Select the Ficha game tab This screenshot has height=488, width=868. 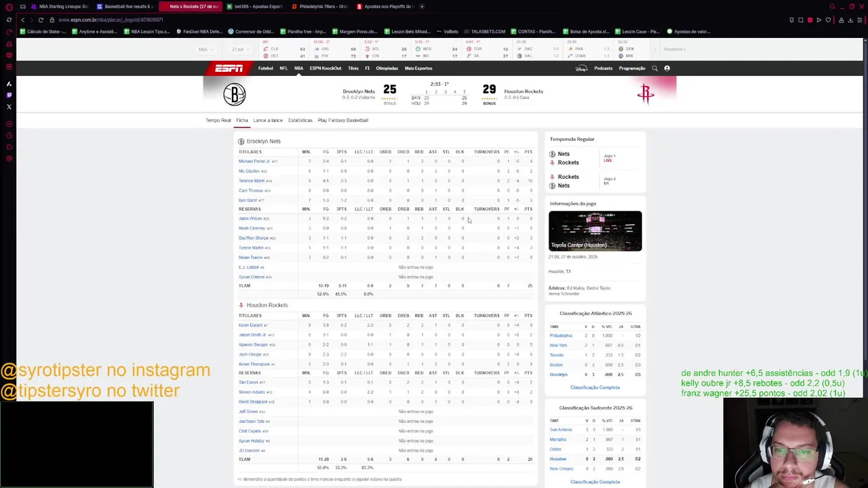242,121
